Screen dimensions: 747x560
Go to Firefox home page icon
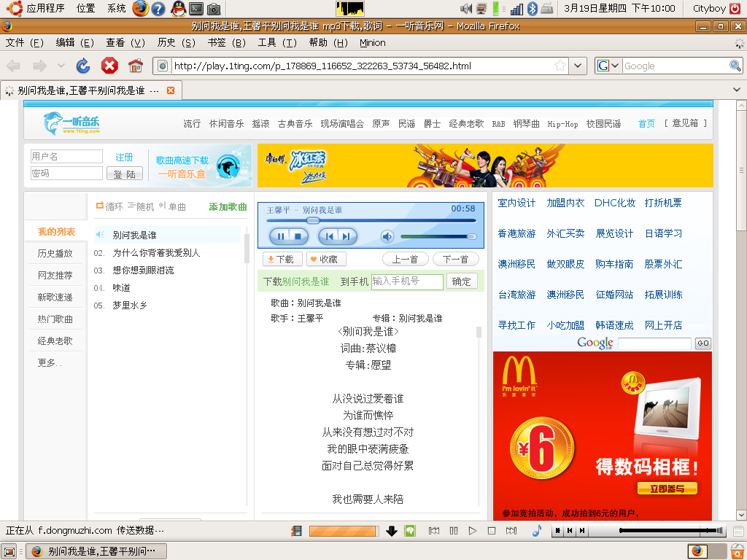136,66
